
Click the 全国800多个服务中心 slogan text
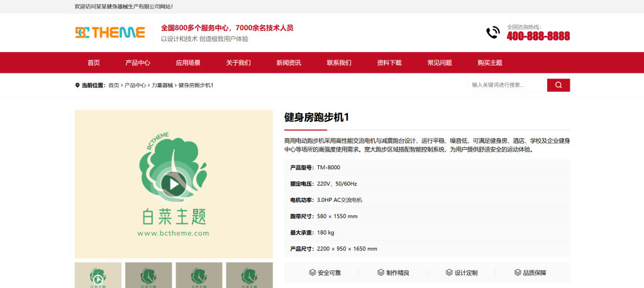pyautogui.click(x=227, y=28)
